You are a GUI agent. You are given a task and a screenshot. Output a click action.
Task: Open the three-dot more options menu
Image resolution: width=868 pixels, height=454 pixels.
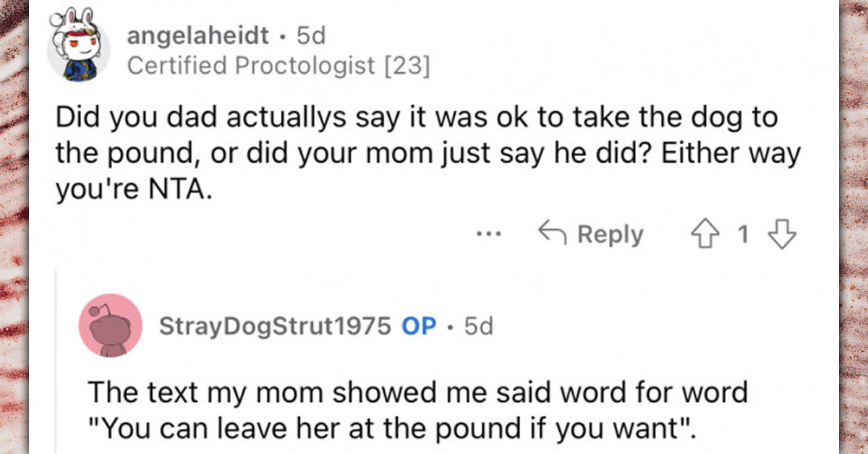pyautogui.click(x=489, y=236)
